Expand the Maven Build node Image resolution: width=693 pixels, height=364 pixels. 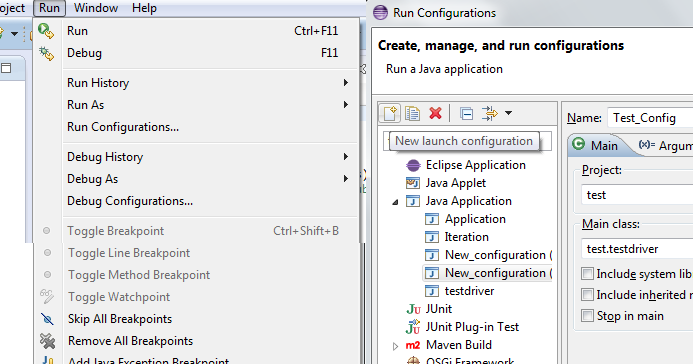395,346
